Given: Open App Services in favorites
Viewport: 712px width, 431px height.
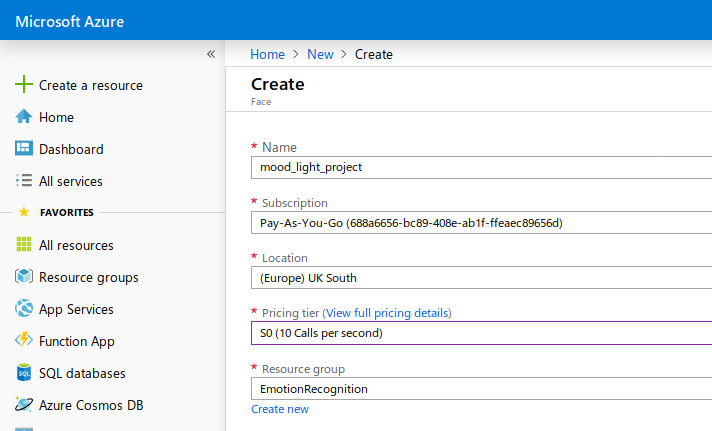Looking at the screenshot, I should click(x=76, y=309).
